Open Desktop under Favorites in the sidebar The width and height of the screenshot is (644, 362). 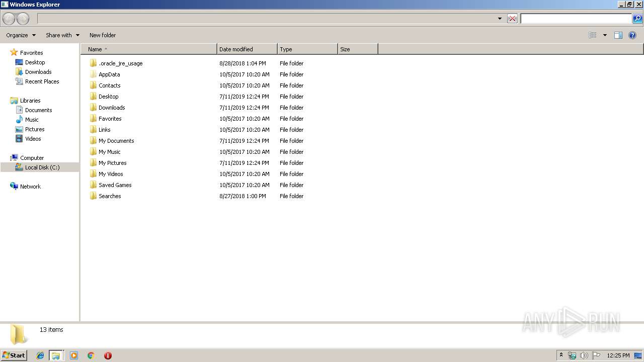coord(30,62)
